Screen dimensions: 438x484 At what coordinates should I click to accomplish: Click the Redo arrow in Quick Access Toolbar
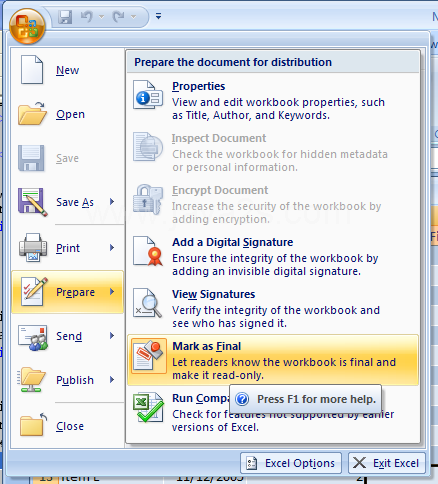pos(118,16)
